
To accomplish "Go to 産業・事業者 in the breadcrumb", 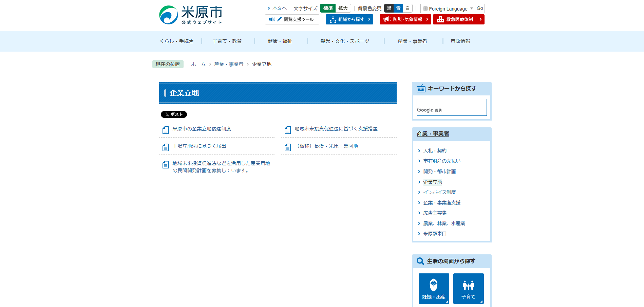I will 229,64.
